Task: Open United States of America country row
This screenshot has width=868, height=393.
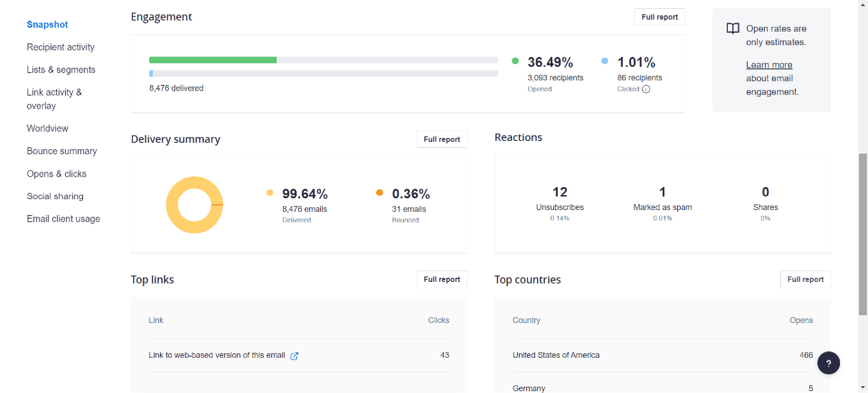Action: pyautogui.click(x=556, y=356)
